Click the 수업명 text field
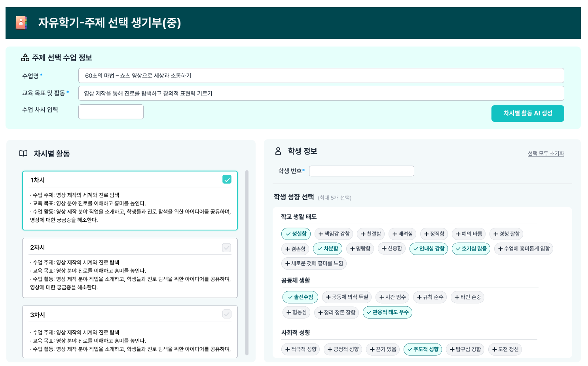 321,75
